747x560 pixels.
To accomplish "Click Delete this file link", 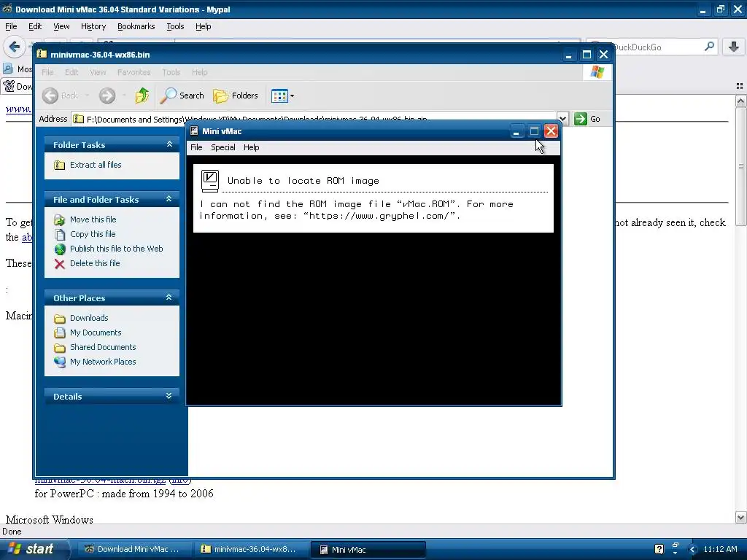I will click(95, 263).
